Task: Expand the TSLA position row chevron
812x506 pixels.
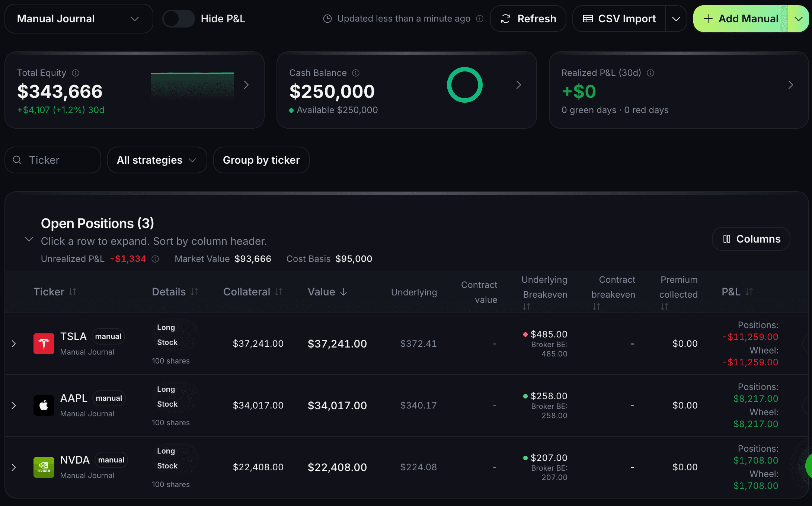Action: [14, 344]
